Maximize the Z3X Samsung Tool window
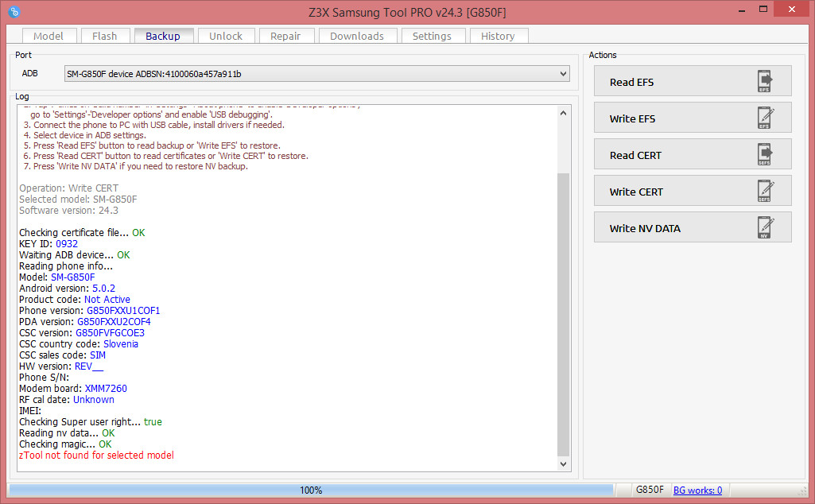This screenshot has width=815, height=504. (763, 9)
